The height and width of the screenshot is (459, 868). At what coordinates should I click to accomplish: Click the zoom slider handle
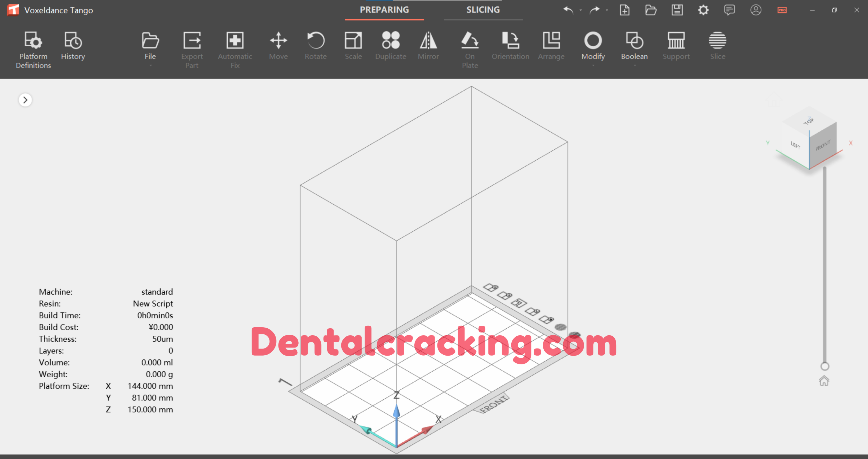click(825, 366)
